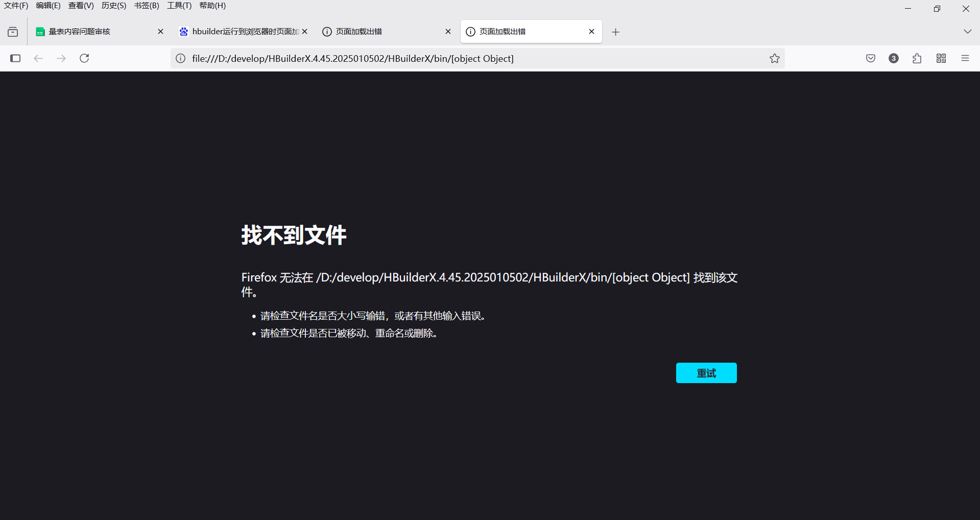
Task: Click the 找不到文件 heading
Action: pos(294,235)
